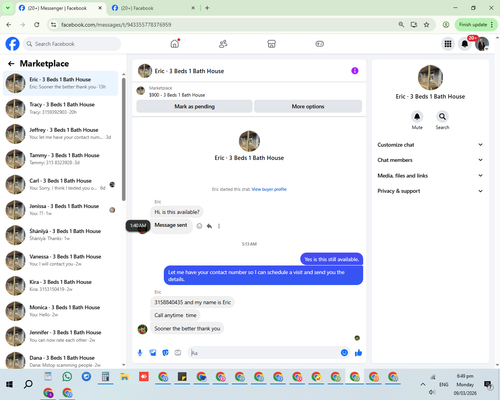The image size is (500, 400).
Task: Choose a GIF from the GIF icon
Action: click(x=178, y=353)
